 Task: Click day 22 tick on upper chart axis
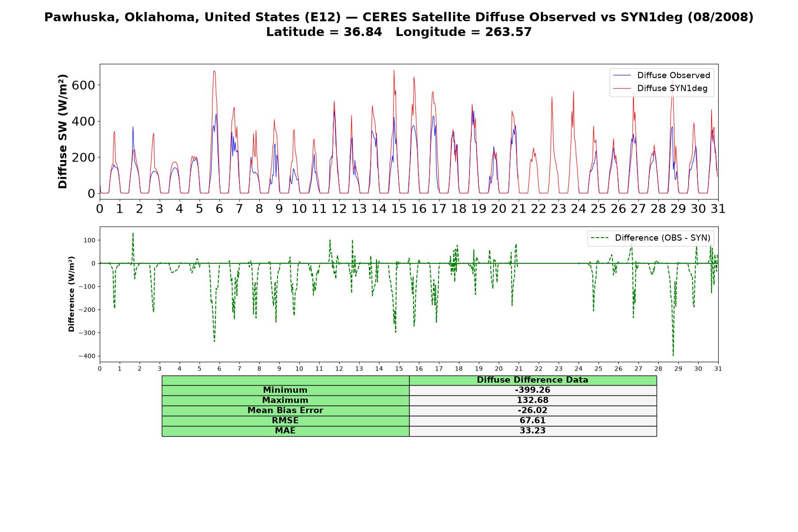[539, 208]
